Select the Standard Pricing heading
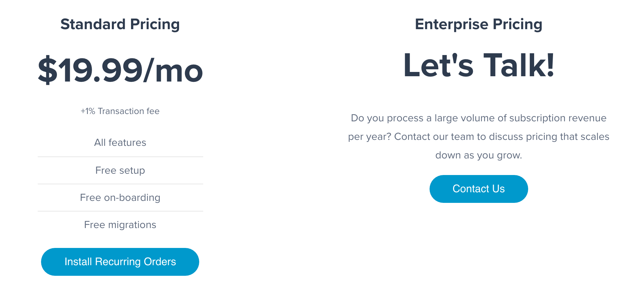This screenshot has width=644, height=297. [x=120, y=25]
